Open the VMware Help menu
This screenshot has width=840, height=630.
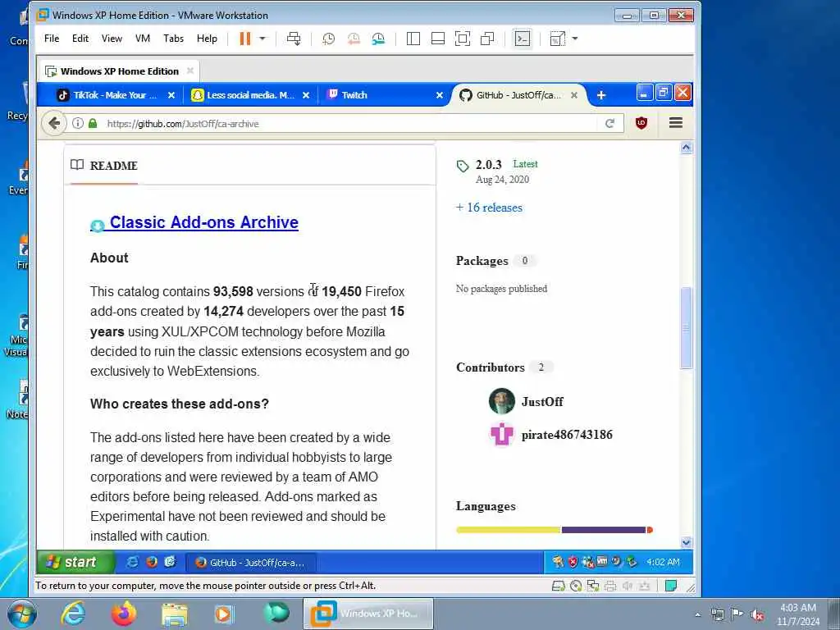click(207, 39)
